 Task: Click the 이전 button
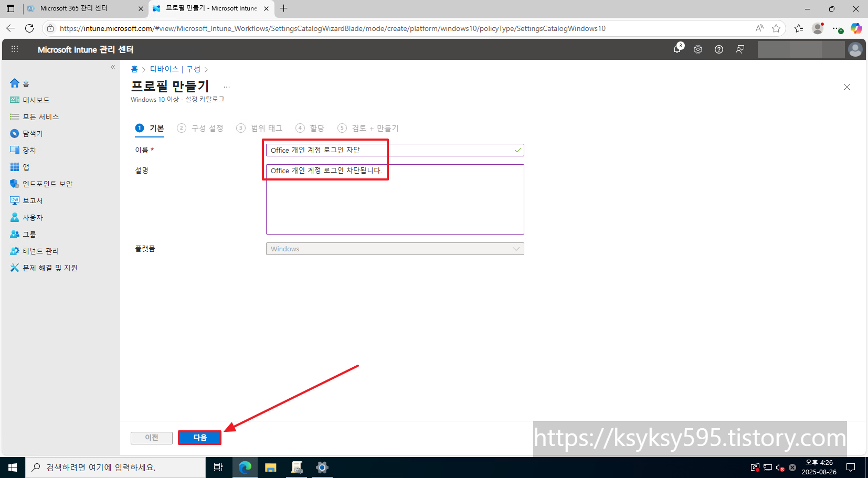152,438
